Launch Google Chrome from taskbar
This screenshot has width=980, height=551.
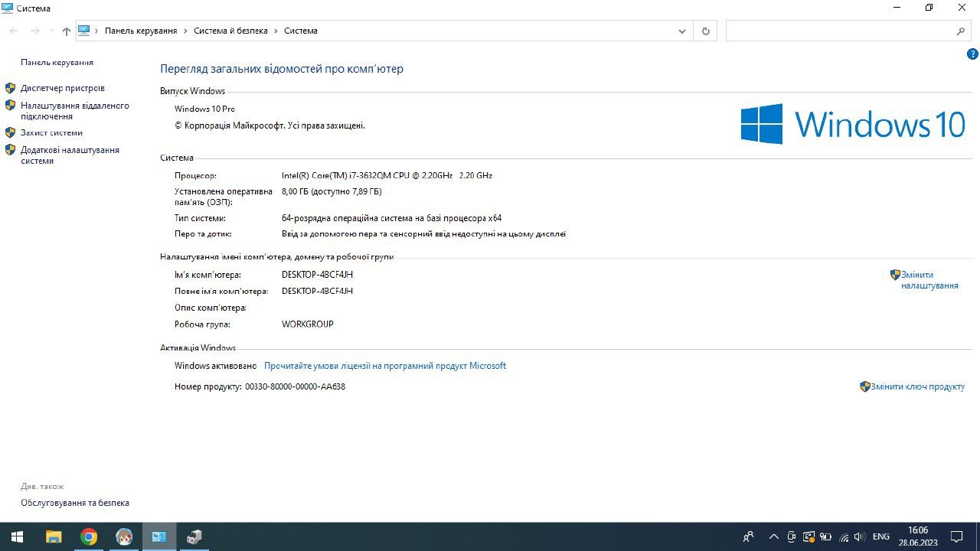[89, 536]
